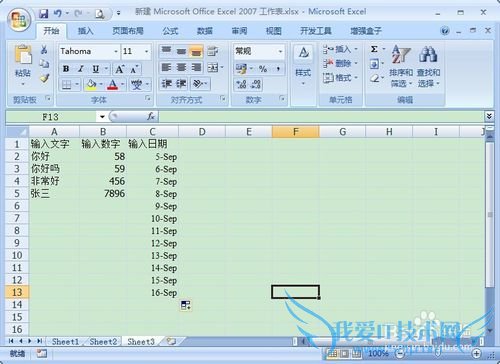The image size is (500, 364).
Task: Apply red font color
Action: (112, 85)
